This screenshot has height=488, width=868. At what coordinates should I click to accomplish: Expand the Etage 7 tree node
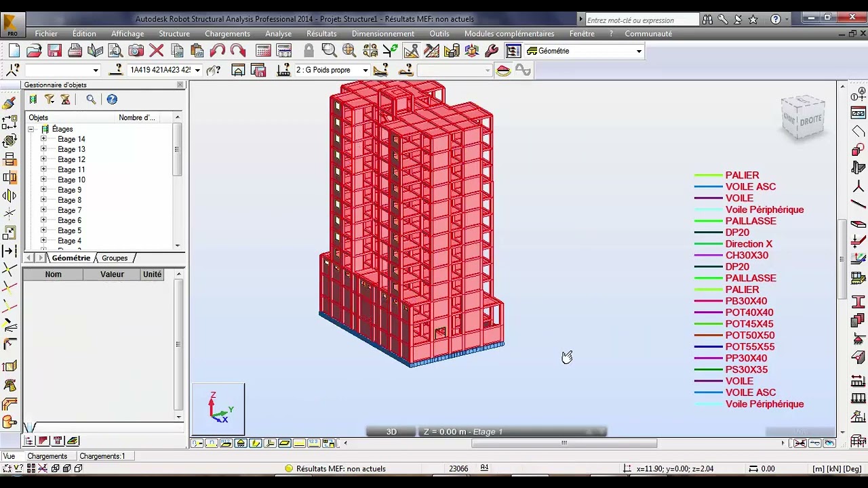[43, 210]
